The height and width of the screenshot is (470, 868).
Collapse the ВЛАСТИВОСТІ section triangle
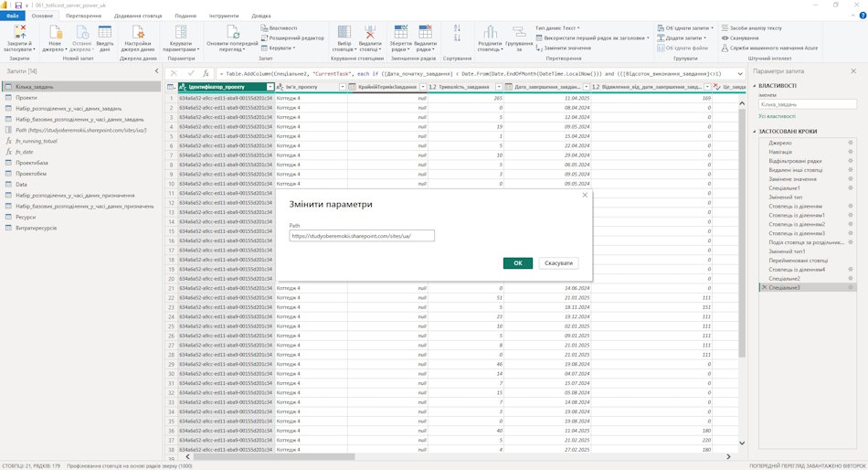click(755, 86)
